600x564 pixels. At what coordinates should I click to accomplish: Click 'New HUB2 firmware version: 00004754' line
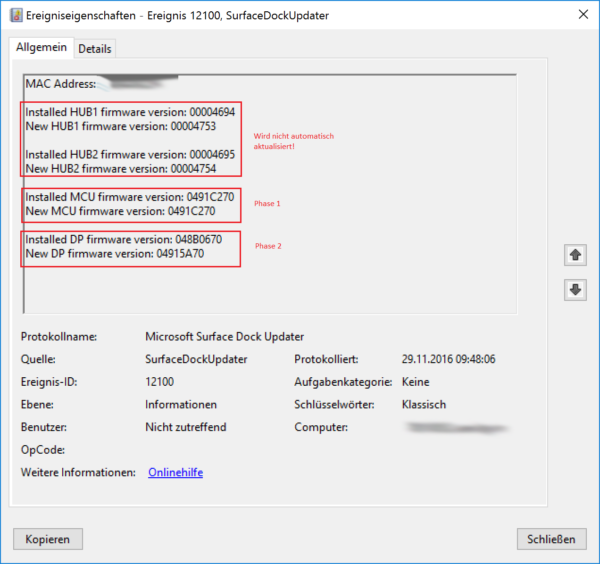121,169
